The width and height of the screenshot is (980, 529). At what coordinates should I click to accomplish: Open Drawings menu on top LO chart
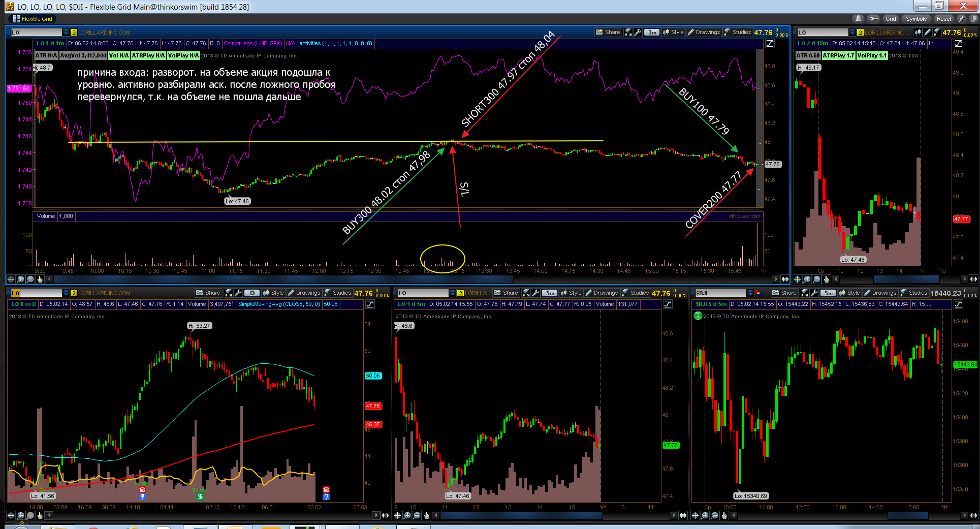[x=704, y=32]
